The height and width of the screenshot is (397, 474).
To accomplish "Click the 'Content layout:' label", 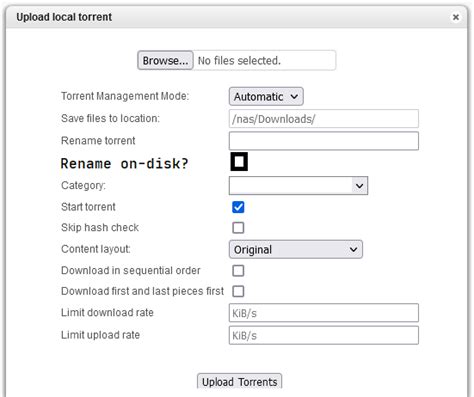I will (96, 249).
